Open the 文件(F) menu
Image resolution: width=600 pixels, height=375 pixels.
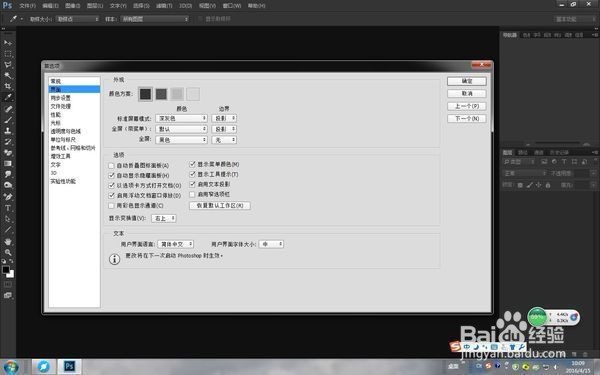tap(27, 6)
